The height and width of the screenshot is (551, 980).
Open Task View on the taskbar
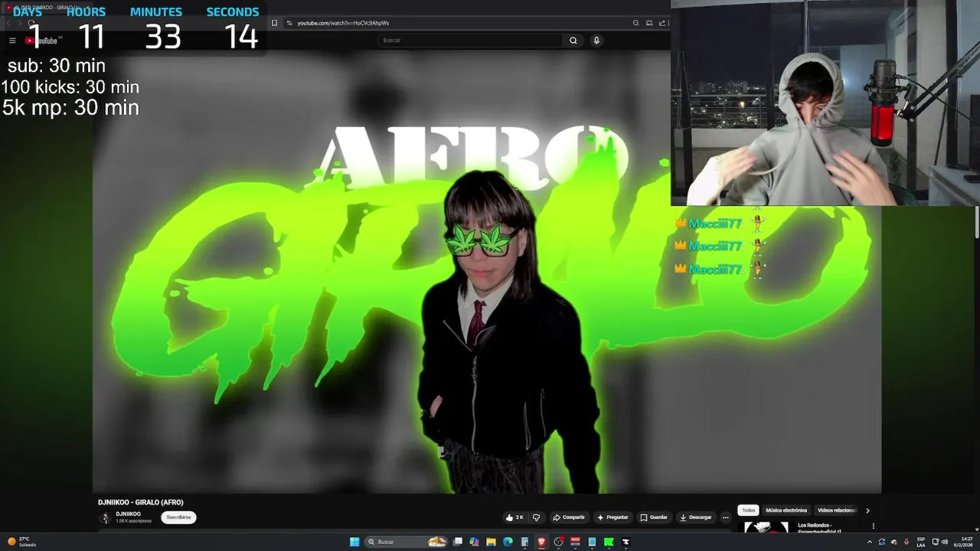[x=458, y=542]
